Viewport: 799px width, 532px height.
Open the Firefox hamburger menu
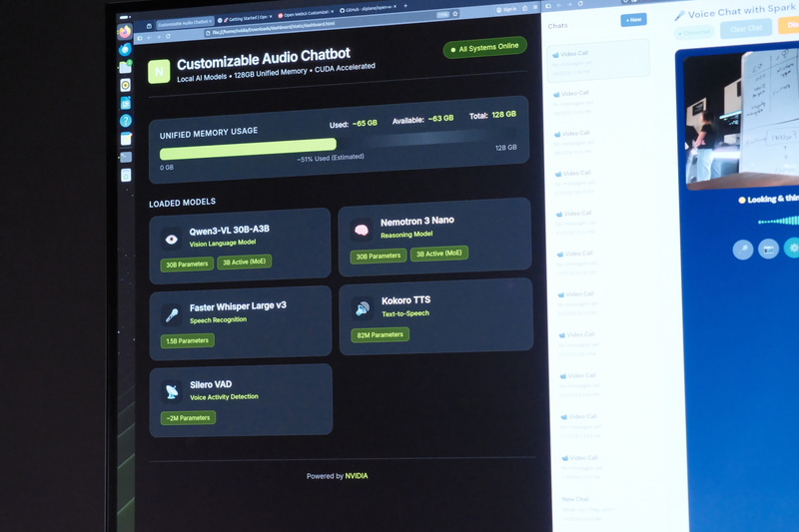coord(535,7)
